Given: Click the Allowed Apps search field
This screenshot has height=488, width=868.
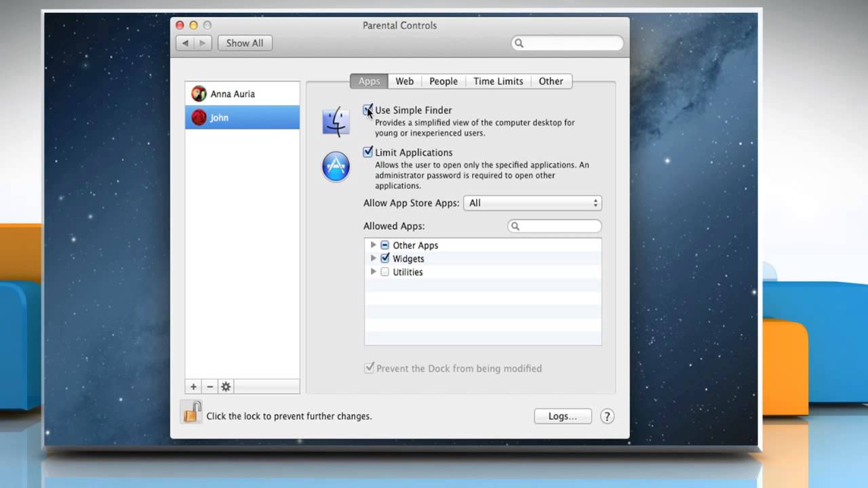Looking at the screenshot, I should tap(555, 226).
